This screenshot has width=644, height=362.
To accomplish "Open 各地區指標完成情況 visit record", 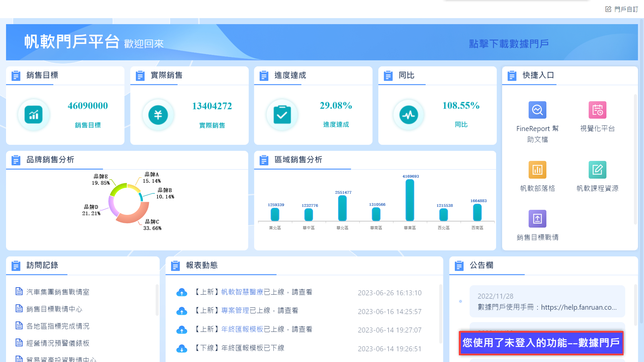I will point(58,326).
